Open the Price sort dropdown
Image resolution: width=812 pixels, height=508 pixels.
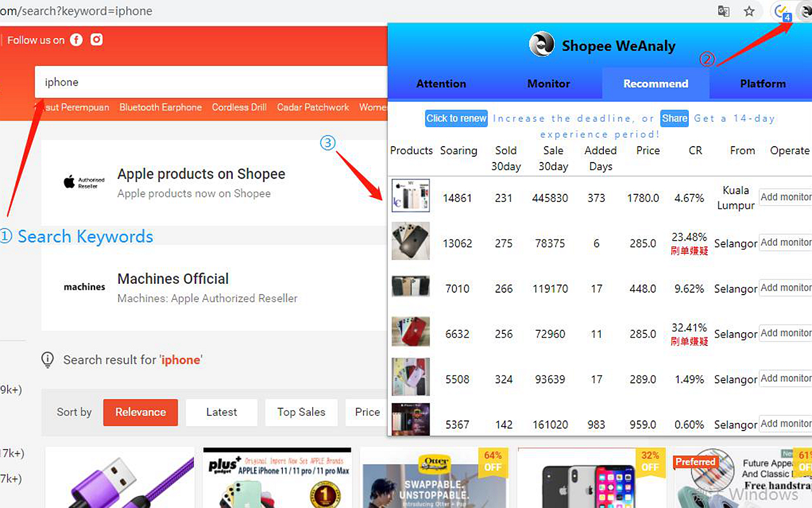(366, 412)
